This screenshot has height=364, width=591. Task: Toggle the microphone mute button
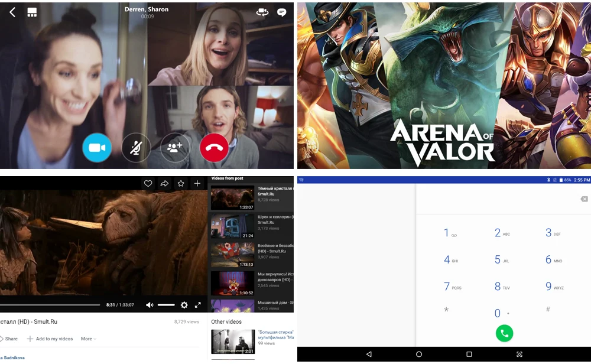tap(136, 148)
